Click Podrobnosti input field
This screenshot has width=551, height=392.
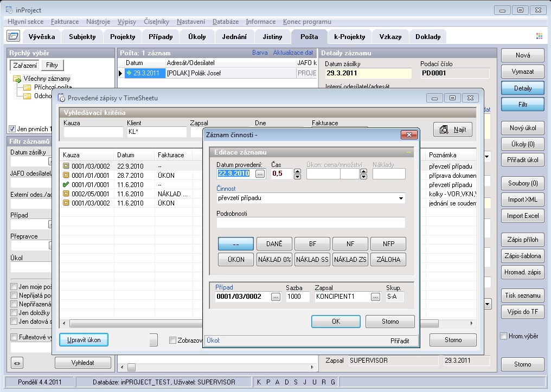point(311,223)
